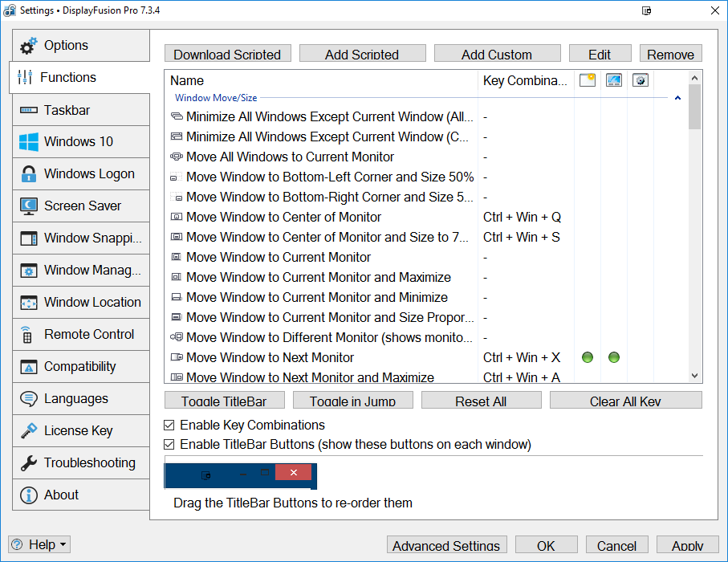Viewport: 728px width, 562px height.
Task: Click the Windows 10 logo icon in sidebar
Action: click(x=29, y=142)
